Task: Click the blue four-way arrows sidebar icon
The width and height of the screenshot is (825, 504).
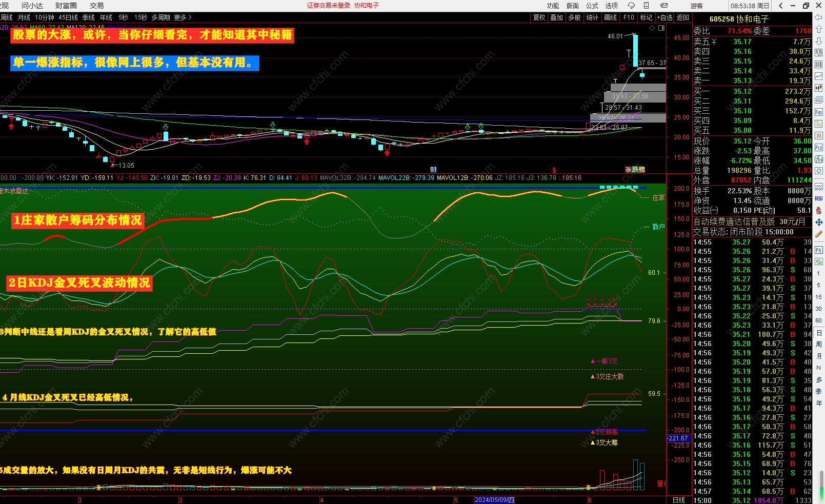Action: pyautogui.click(x=819, y=222)
